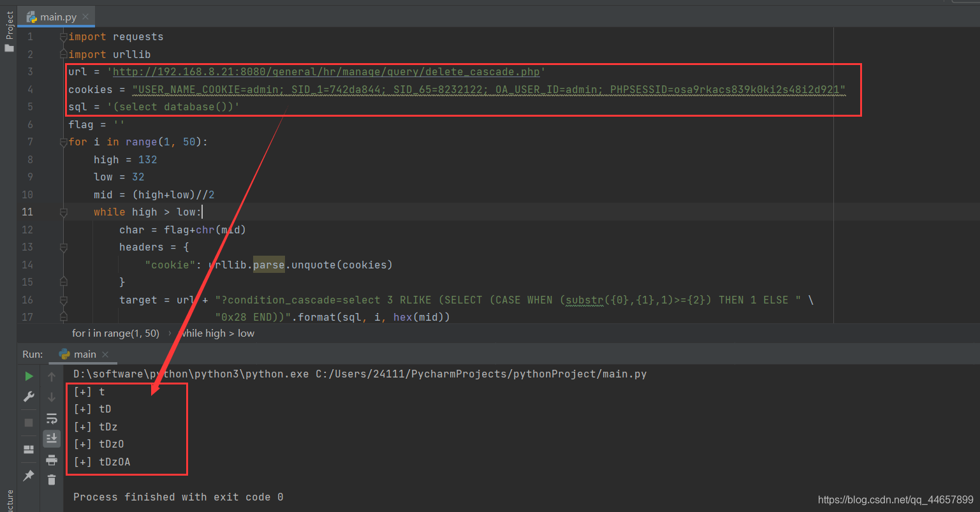The height and width of the screenshot is (512, 980).
Task: Click line number 5 in gutter
Action: click(x=30, y=107)
